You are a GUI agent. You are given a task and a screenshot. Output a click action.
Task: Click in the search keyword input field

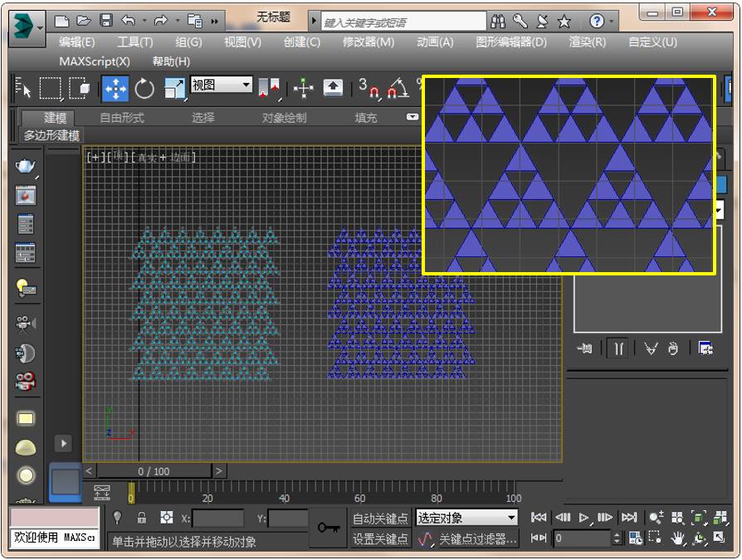[403, 22]
